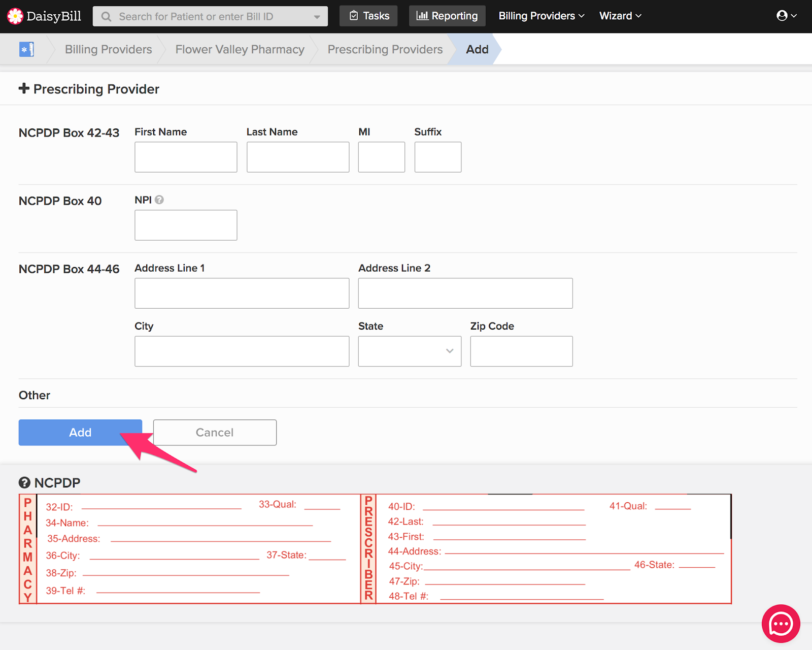Click the DaisyBill flower logo
The height and width of the screenshot is (650, 812).
click(x=15, y=16)
